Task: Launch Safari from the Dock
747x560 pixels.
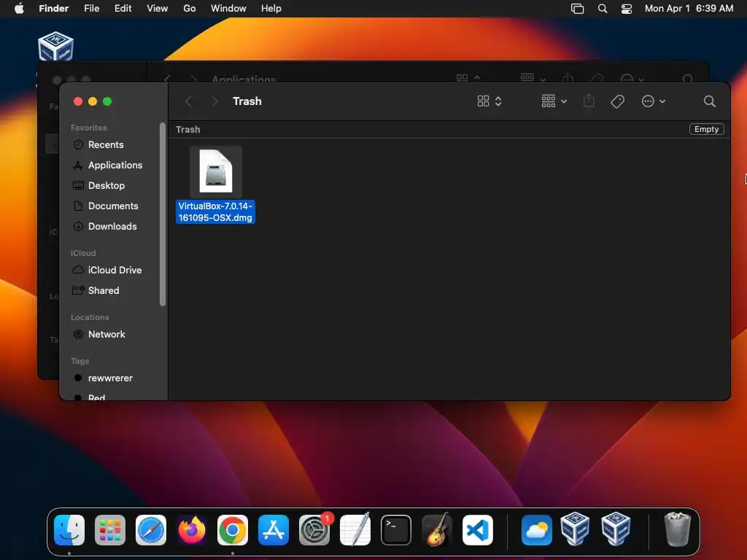Action: tap(151, 530)
